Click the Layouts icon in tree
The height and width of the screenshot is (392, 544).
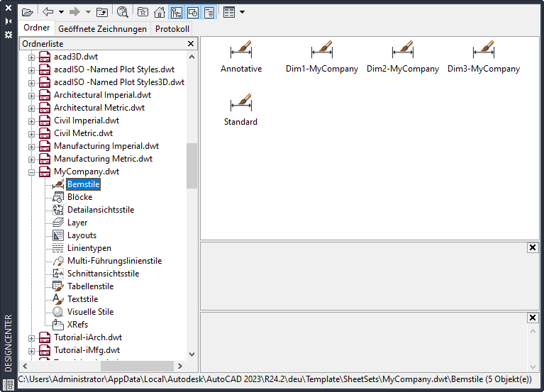(58, 235)
